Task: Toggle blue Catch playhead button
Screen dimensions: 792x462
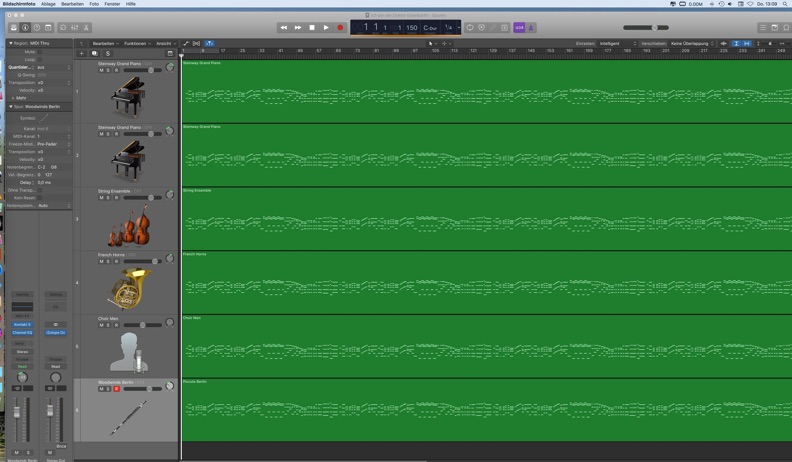Action: pos(209,43)
